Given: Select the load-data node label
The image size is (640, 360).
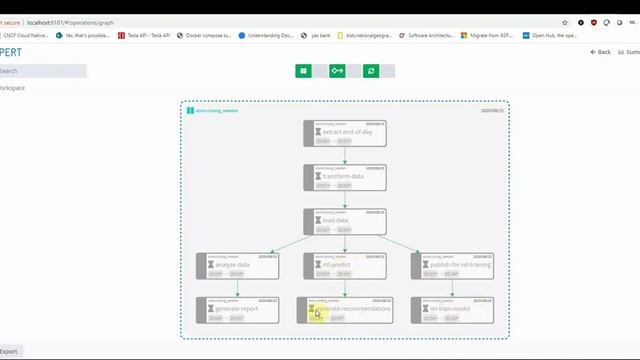Looking at the screenshot, I should tap(336, 220).
